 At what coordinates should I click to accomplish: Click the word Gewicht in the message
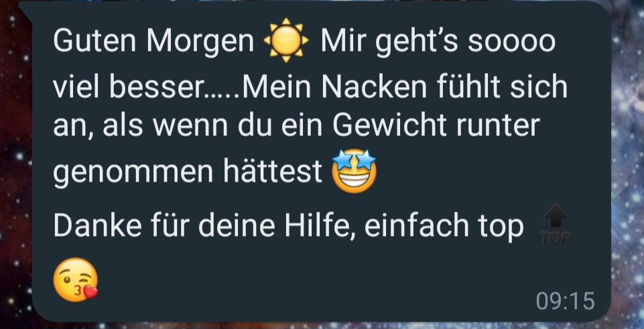click(389, 126)
